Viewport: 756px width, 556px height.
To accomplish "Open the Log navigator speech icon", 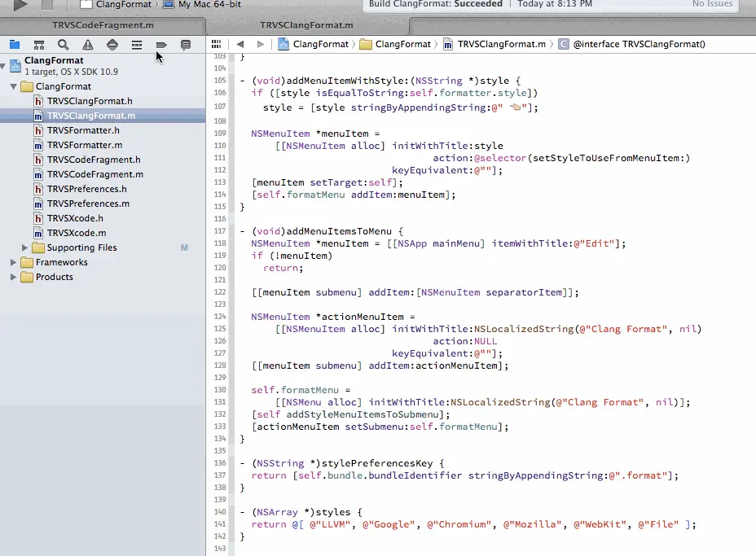I will click(186, 45).
